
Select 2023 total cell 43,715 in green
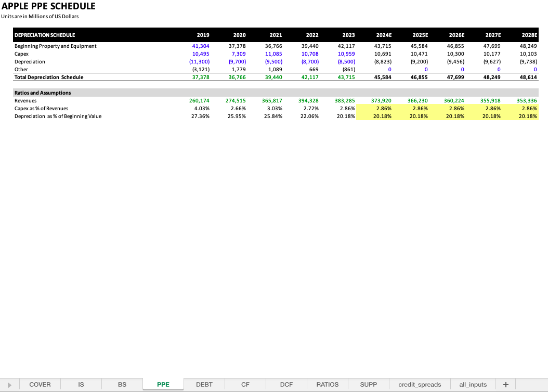click(346, 77)
